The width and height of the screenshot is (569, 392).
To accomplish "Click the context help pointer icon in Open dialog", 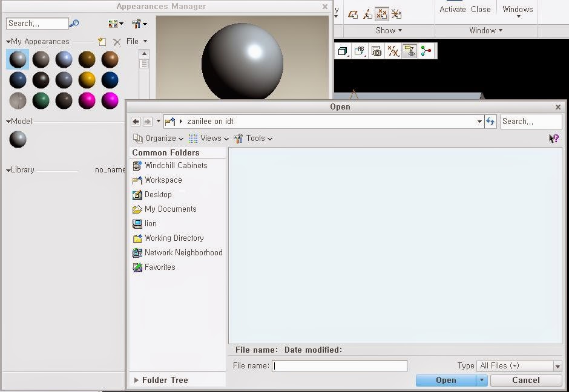I will (x=554, y=139).
